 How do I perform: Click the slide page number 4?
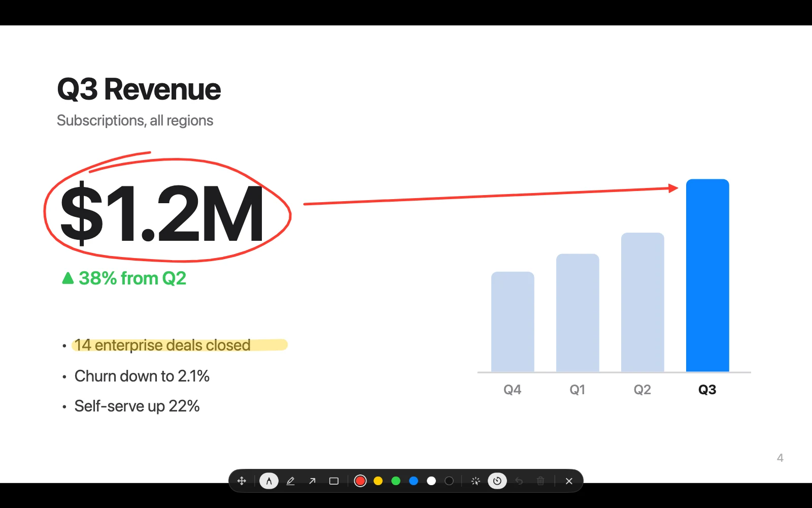pyautogui.click(x=780, y=458)
